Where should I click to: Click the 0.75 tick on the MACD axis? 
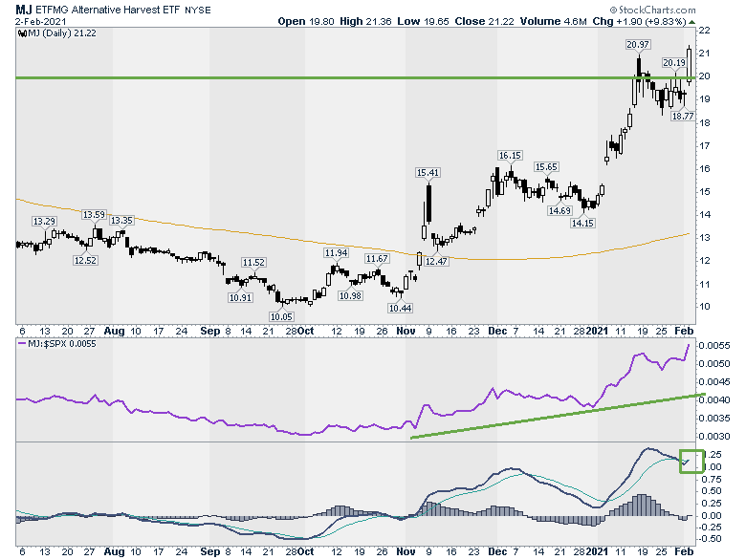click(712, 479)
